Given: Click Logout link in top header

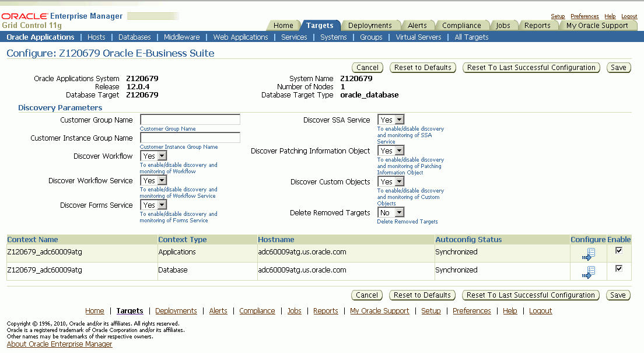Looking at the screenshot, I should point(629,16).
